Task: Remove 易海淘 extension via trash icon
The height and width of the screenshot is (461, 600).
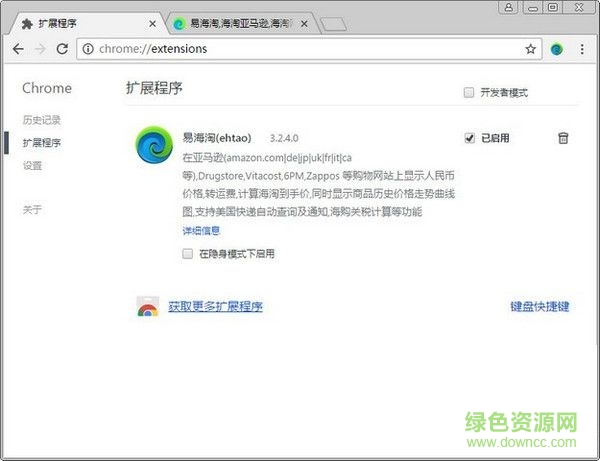Action: [563, 138]
